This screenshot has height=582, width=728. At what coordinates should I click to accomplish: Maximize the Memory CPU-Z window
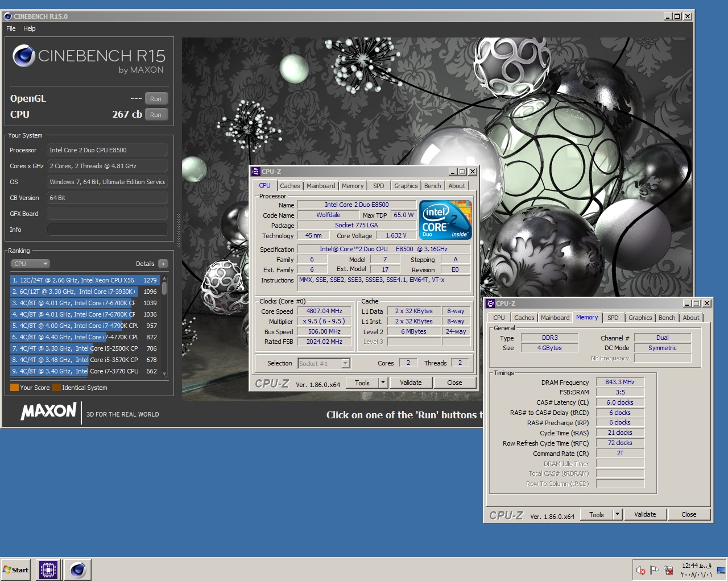[x=697, y=304]
